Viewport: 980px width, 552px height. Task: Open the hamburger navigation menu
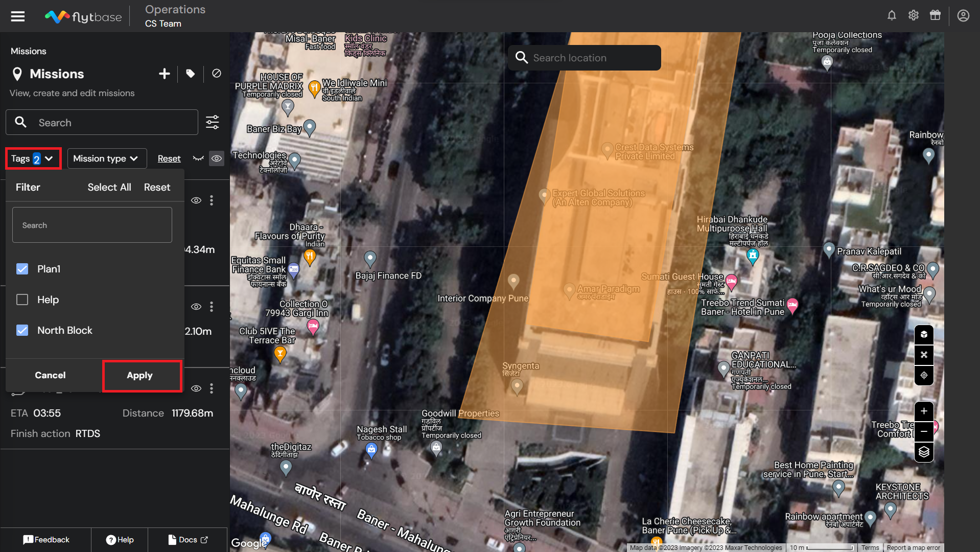[x=18, y=16]
